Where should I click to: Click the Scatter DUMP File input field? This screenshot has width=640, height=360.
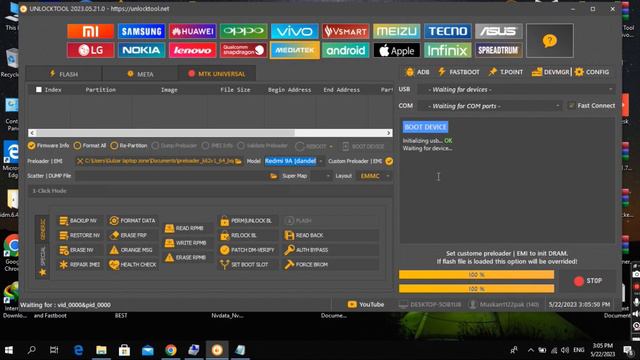171,176
